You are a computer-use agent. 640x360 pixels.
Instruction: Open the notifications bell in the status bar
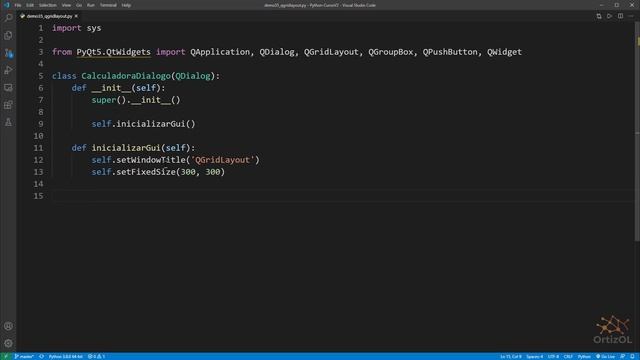(632, 356)
